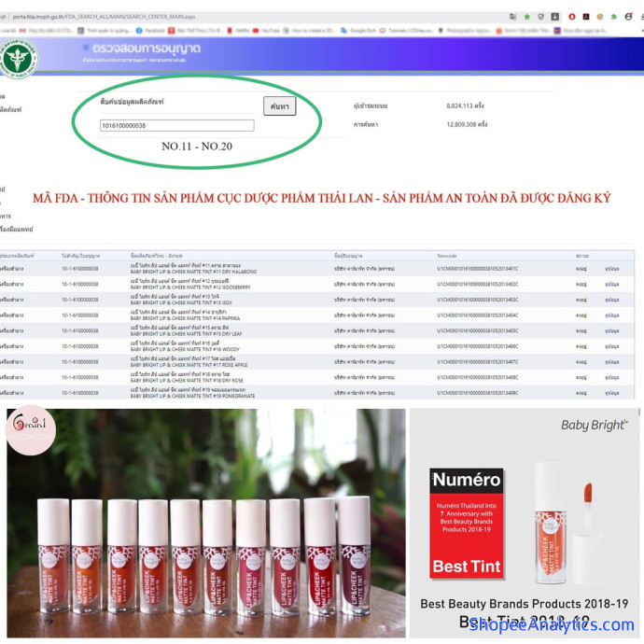Open details link for #17 Rose Apple row
The width and height of the screenshot is (644, 644).
coord(611,361)
